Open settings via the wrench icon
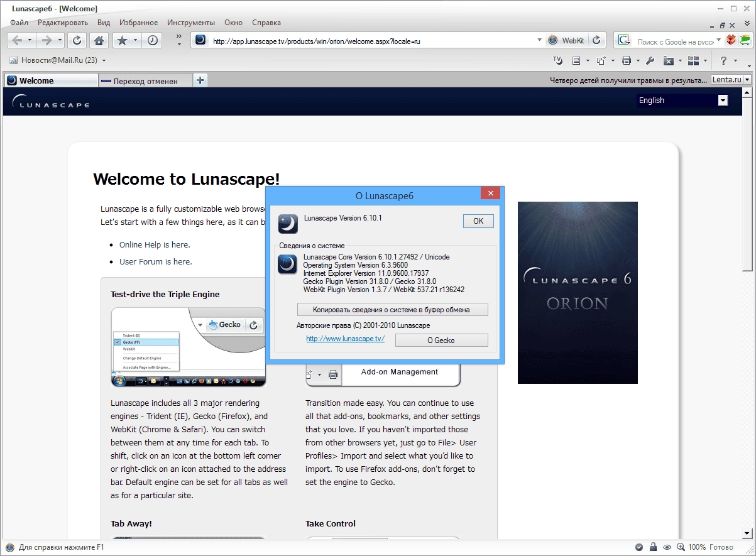 pyautogui.click(x=650, y=61)
